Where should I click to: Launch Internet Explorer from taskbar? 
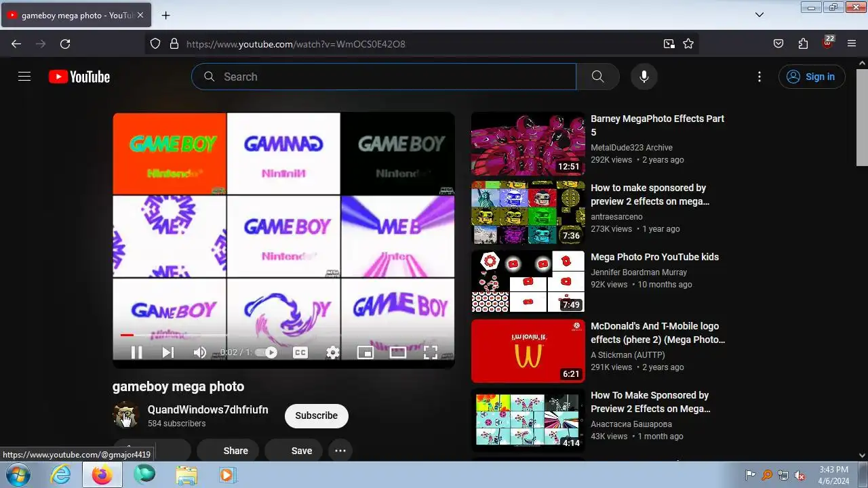[60, 474]
